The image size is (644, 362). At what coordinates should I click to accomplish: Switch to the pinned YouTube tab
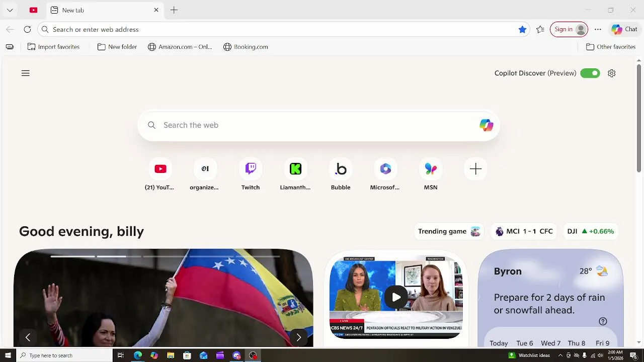point(34,10)
